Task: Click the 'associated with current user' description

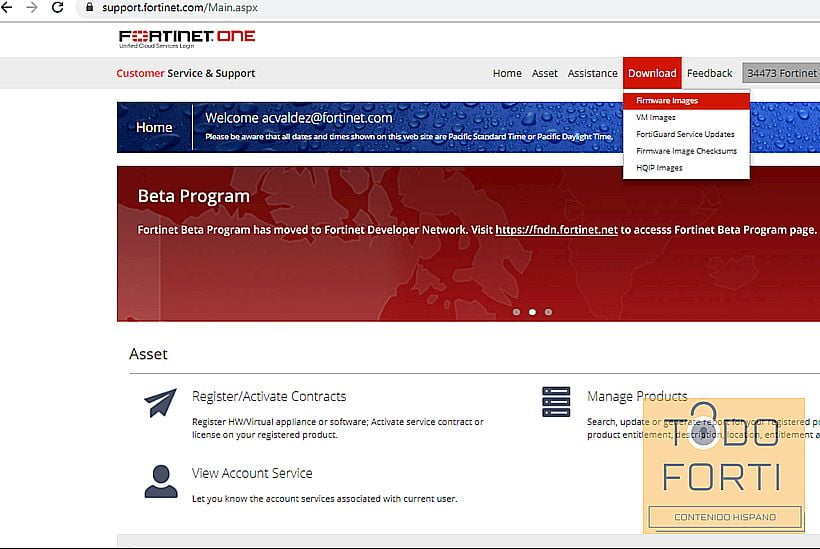Action: (x=324, y=499)
